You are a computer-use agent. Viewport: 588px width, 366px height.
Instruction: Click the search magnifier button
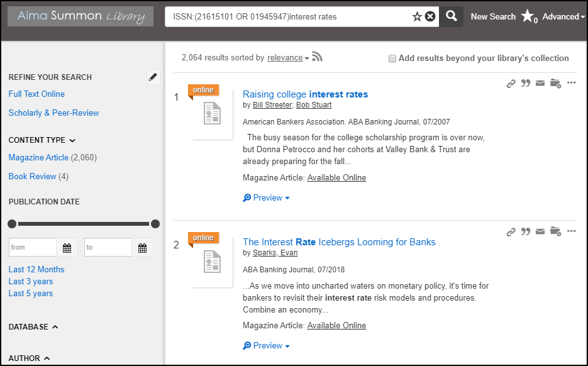[x=451, y=16]
